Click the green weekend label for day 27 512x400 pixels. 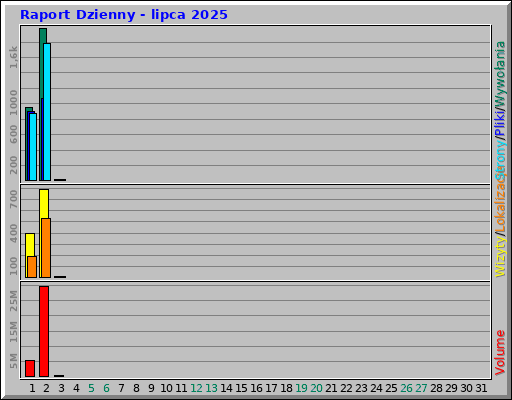coord(421,388)
